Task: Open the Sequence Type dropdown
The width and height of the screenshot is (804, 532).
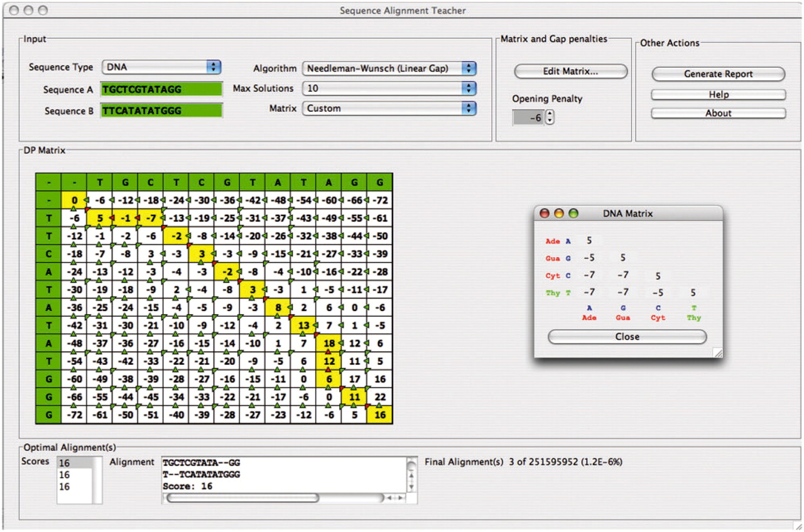Action: click(x=161, y=67)
